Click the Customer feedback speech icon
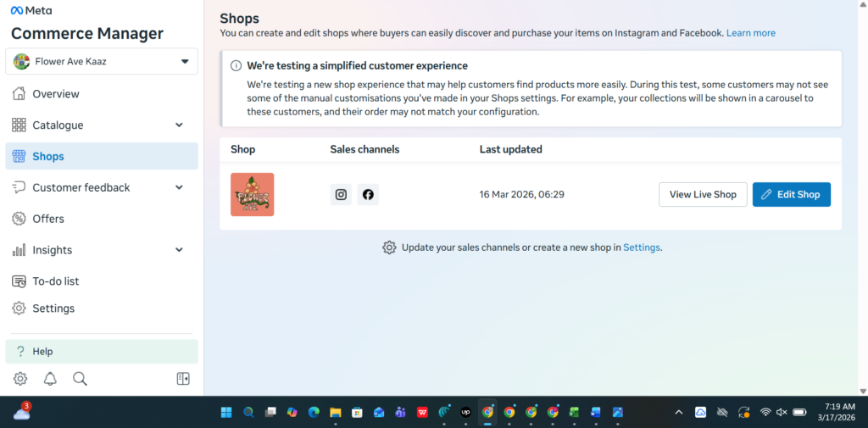 pyautogui.click(x=19, y=187)
